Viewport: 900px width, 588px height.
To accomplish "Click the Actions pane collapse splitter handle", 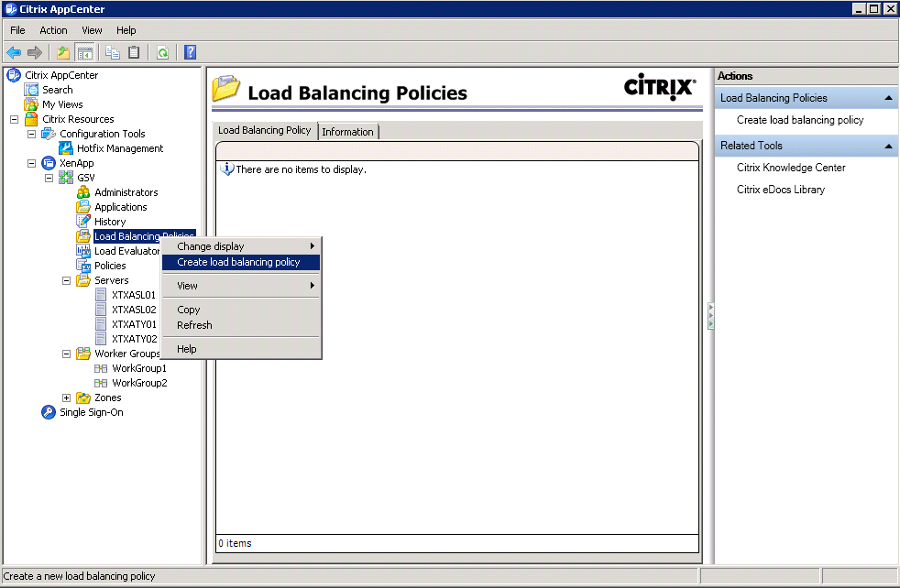I will [x=710, y=315].
